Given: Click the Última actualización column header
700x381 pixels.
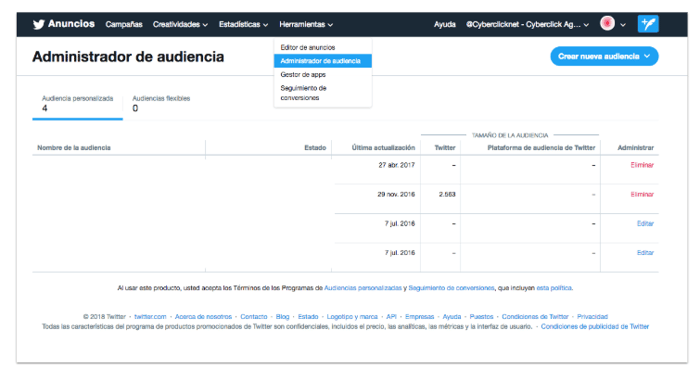Looking at the screenshot, I should (383, 148).
